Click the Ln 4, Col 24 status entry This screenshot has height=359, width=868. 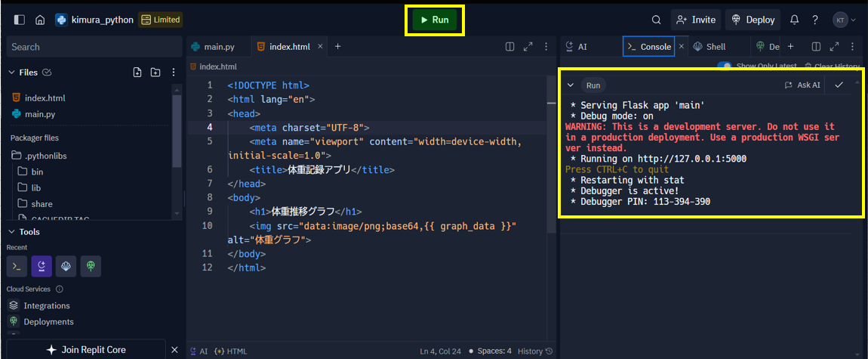pyautogui.click(x=441, y=351)
